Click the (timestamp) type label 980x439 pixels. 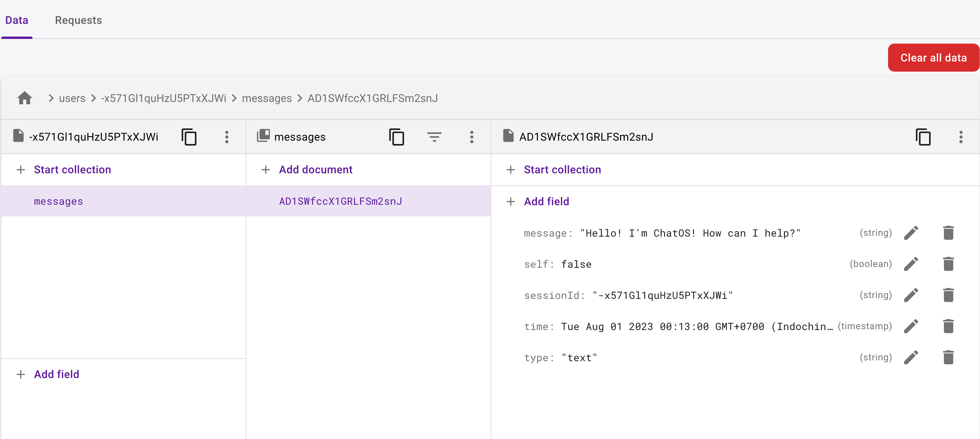coord(865,326)
